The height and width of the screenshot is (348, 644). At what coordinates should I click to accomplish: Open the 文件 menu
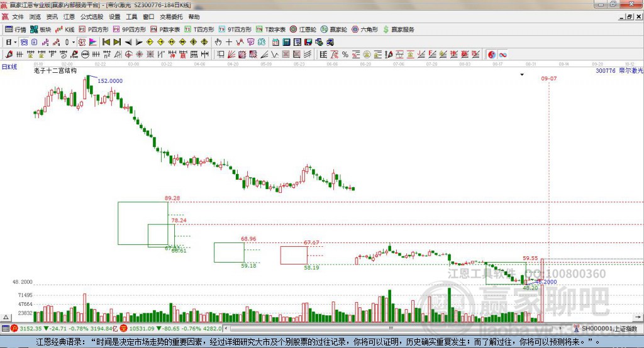pyautogui.click(x=18, y=17)
